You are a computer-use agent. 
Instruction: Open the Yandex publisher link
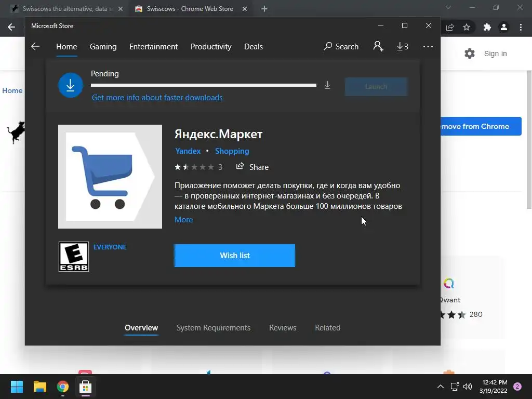[x=188, y=151]
